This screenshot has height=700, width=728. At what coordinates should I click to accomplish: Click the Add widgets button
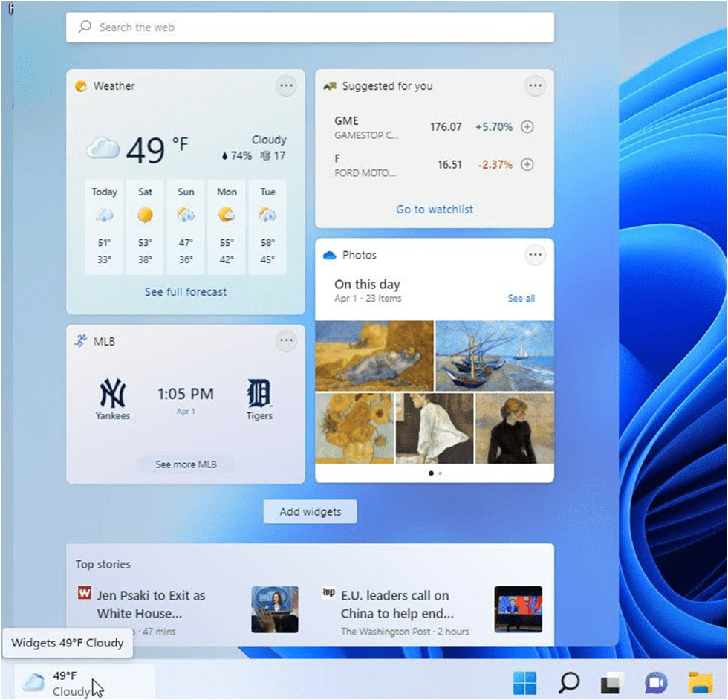pyautogui.click(x=311, y=511)
